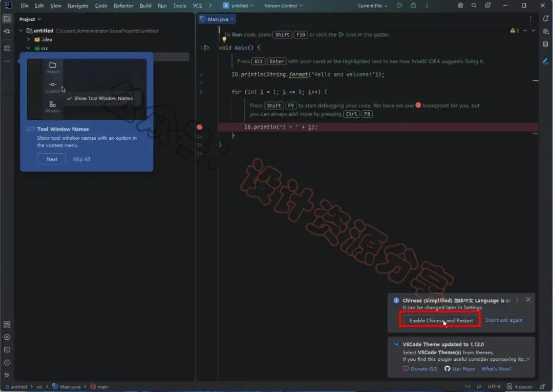The height and width of the screenshot is (392, 553).
Task: Open the View menu
Action: (55, 6)
